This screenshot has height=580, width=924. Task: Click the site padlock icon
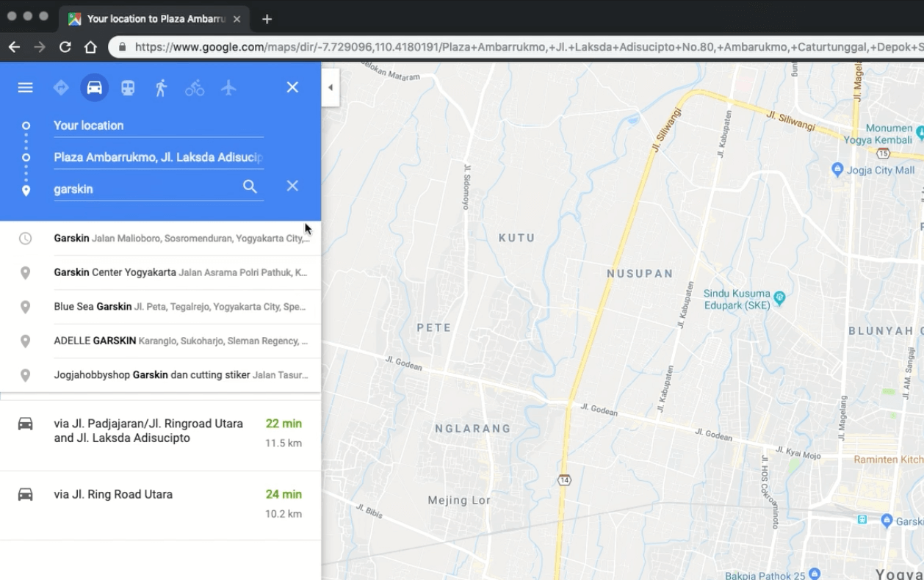click(122, 47)
